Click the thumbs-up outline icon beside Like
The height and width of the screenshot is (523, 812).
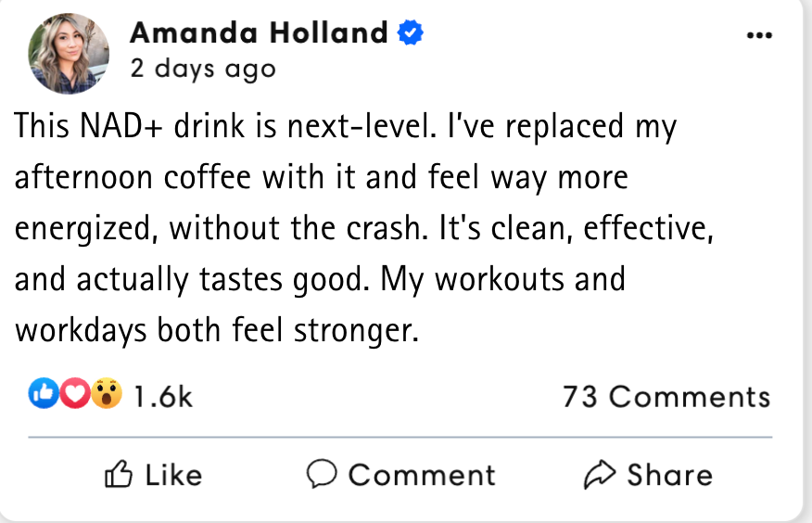pos(119,475)
